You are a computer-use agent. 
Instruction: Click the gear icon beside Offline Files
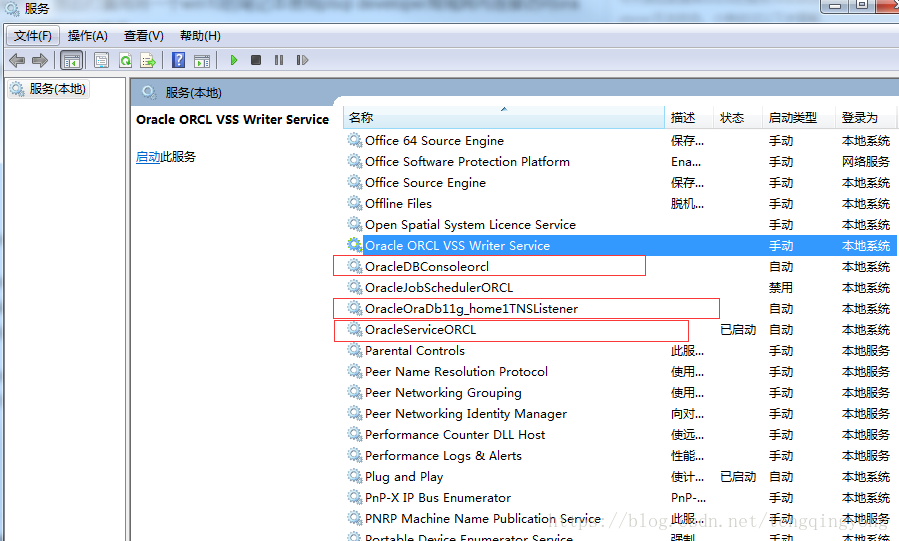355,203
